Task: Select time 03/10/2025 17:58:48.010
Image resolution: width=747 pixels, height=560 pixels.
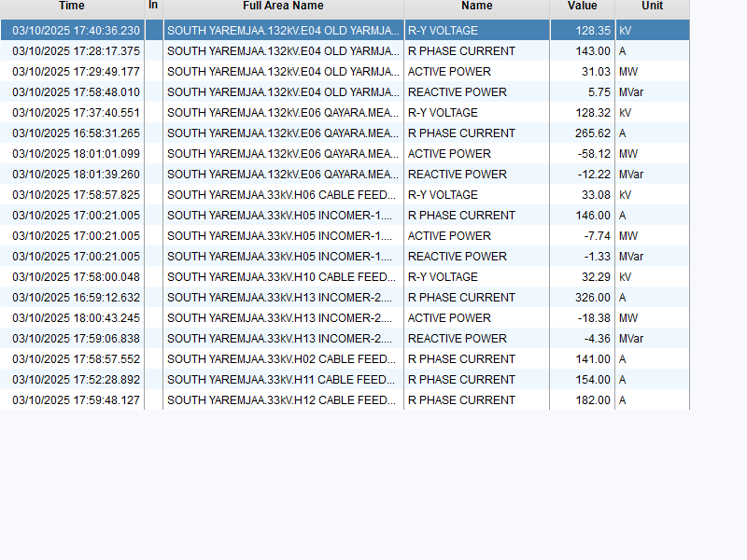Action: pos(72,91)
